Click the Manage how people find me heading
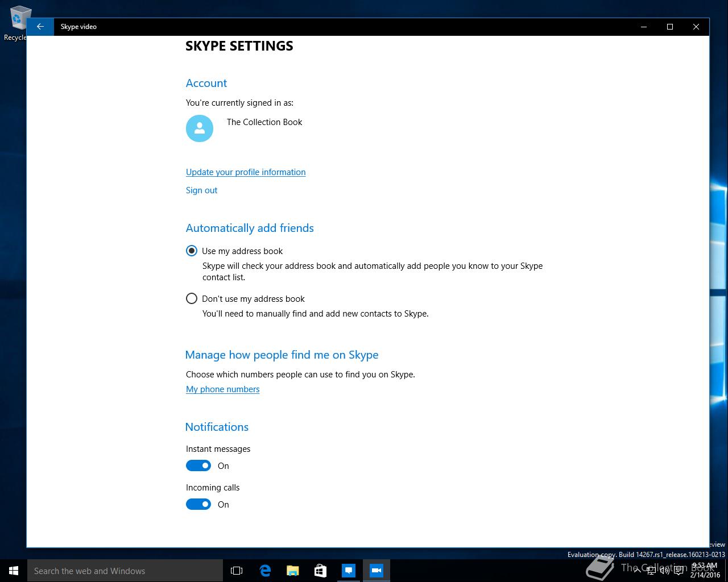Screen dimensions: 728x582 282,355
